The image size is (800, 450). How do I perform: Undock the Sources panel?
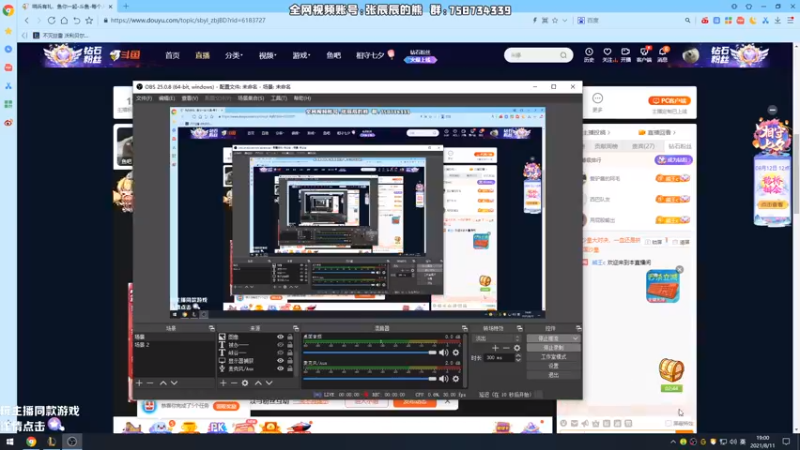(295, 328)
